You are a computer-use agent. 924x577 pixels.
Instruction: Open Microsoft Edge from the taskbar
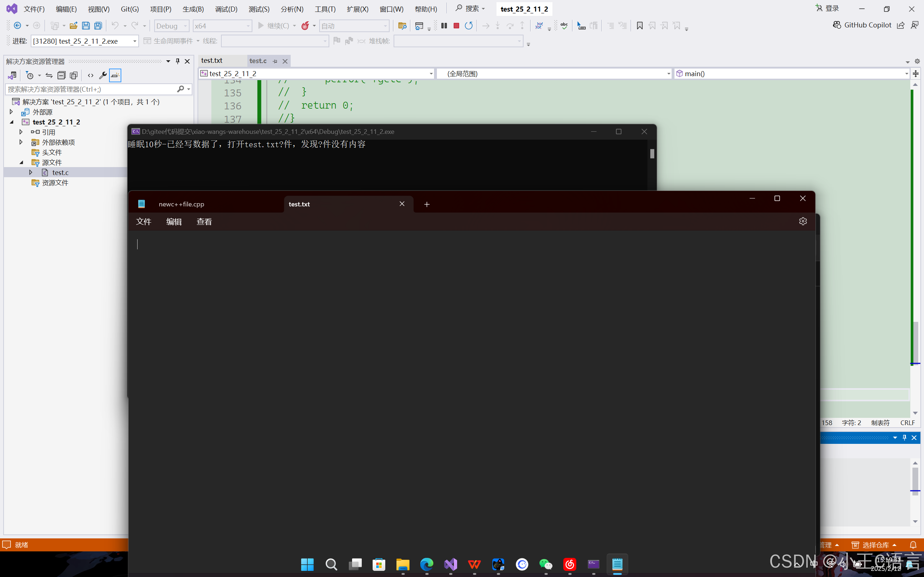tap(427, 564)
